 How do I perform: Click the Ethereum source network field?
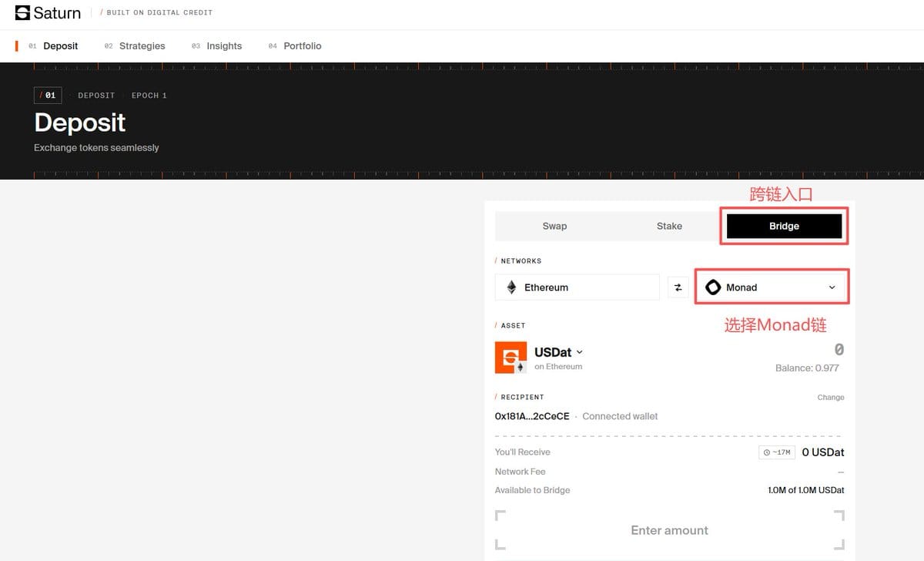coord(577,287)
